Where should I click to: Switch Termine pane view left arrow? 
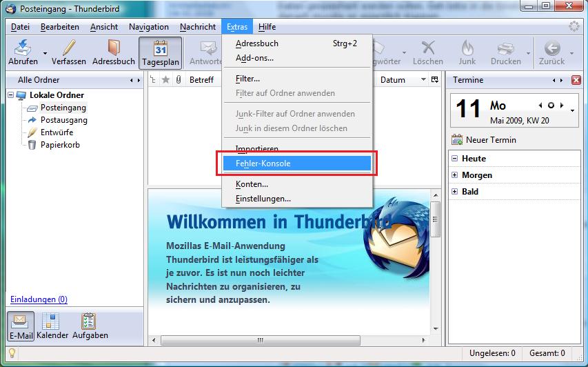click(554, 80)
